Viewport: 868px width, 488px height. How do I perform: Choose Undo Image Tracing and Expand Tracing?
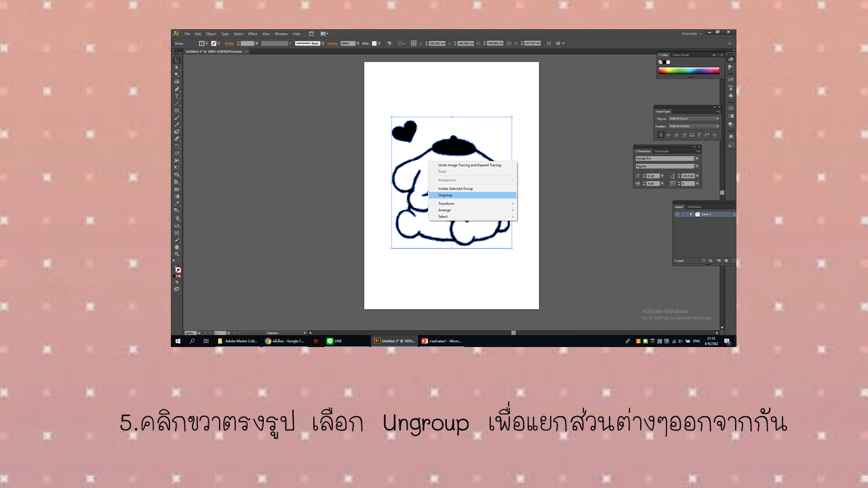[x=472, y=165]
